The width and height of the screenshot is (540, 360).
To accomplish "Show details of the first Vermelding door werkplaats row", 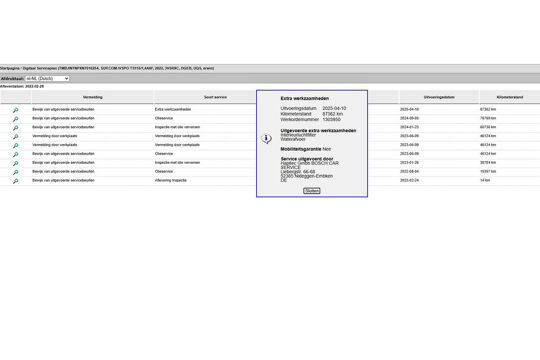I will (x=15, y=137).
